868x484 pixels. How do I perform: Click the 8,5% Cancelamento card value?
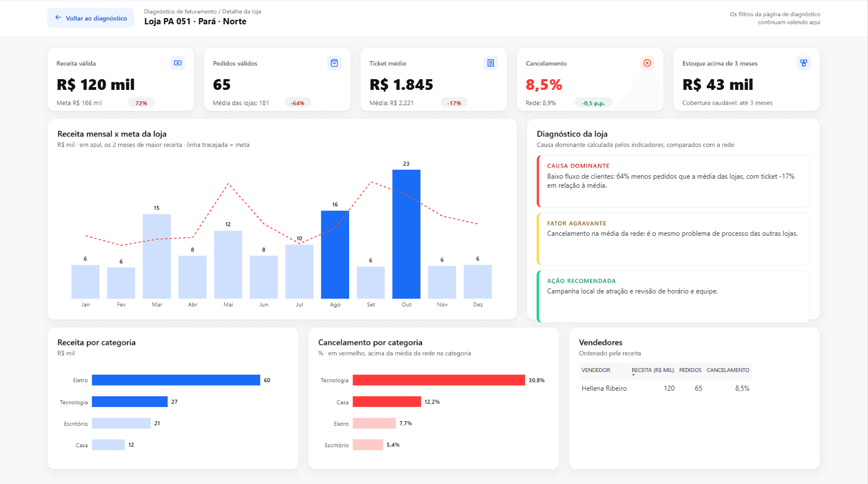pos(544,85)
